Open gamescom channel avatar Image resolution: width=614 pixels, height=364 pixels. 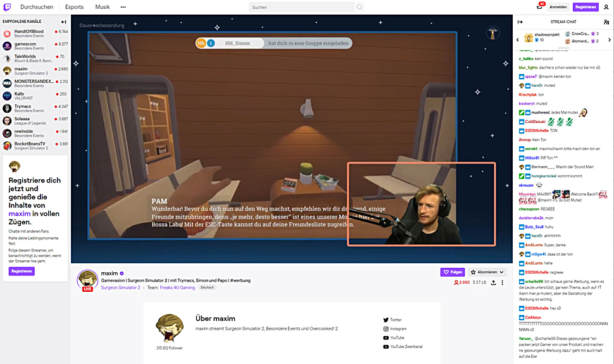pyautogui.click(x=7, y=46)
